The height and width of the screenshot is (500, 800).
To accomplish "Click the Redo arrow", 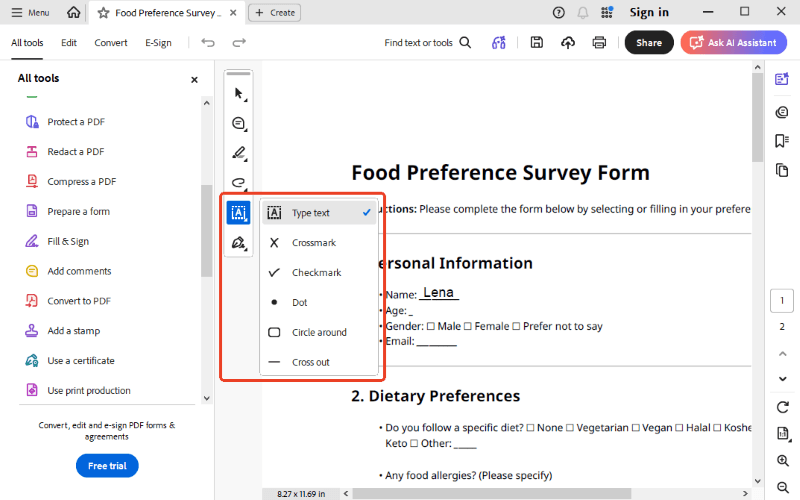I will 239,42.
